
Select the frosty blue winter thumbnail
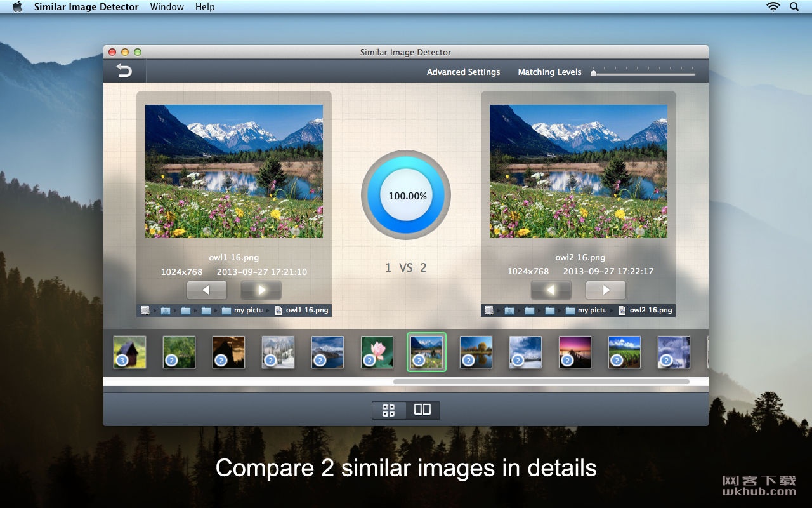pyautogui.click(x=674, y=352)
